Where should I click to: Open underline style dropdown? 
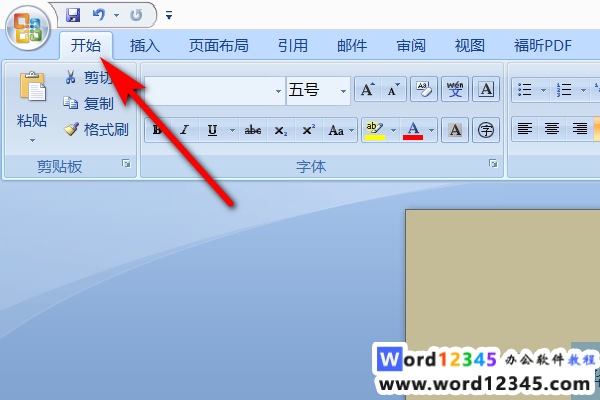[x=232, y=131]
